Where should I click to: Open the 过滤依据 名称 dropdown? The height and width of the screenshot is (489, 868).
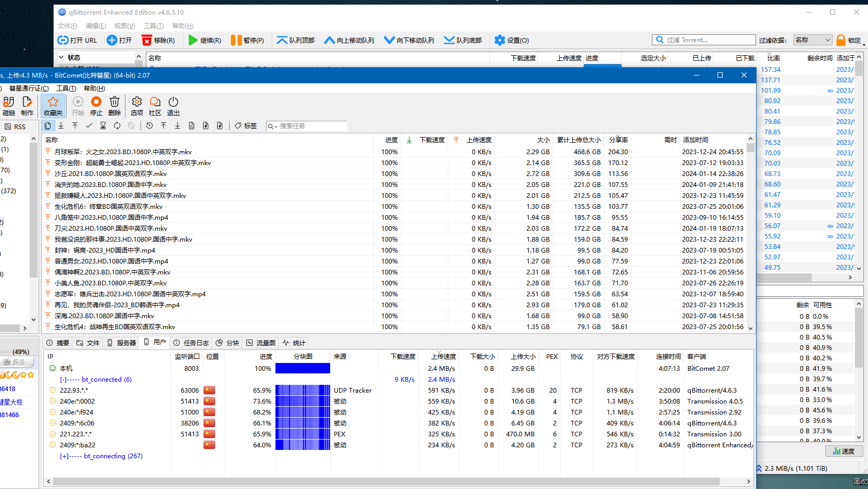point(813,40)
